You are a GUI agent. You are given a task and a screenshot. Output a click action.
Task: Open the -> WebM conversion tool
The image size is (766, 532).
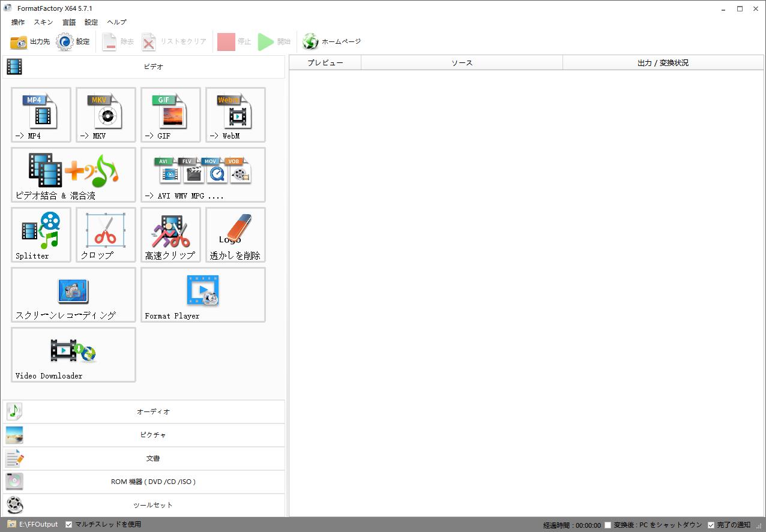click(235, 115)
